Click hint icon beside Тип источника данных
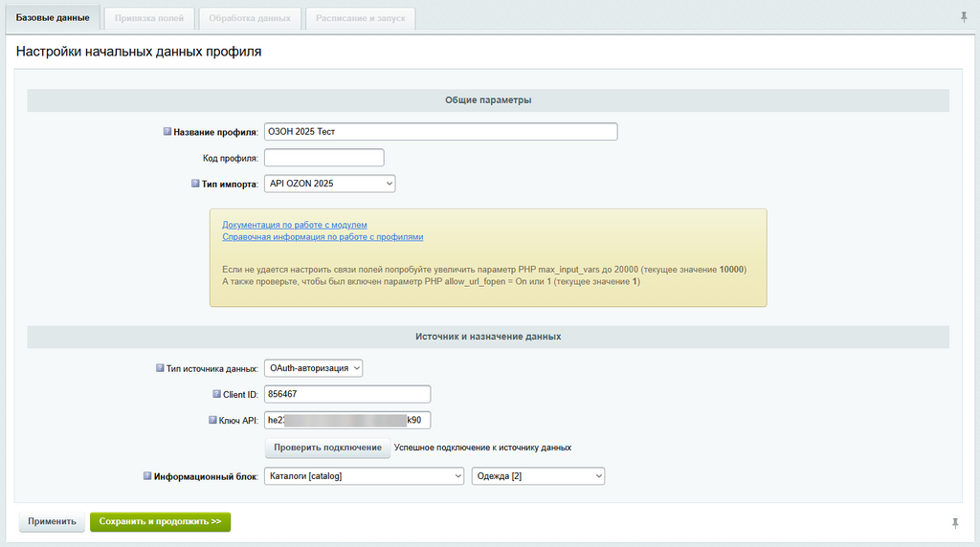980x547 pixels. 160,368
